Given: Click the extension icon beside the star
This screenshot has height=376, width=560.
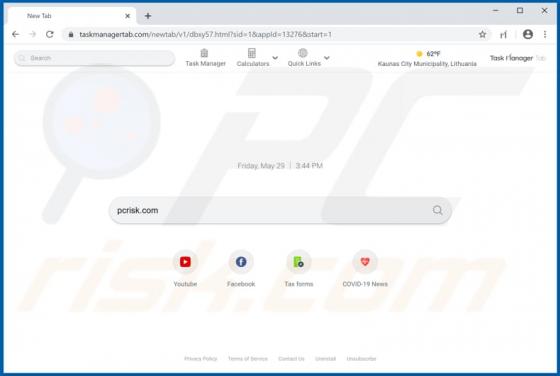Looking at the screenshot, I should tap(503, 35).
